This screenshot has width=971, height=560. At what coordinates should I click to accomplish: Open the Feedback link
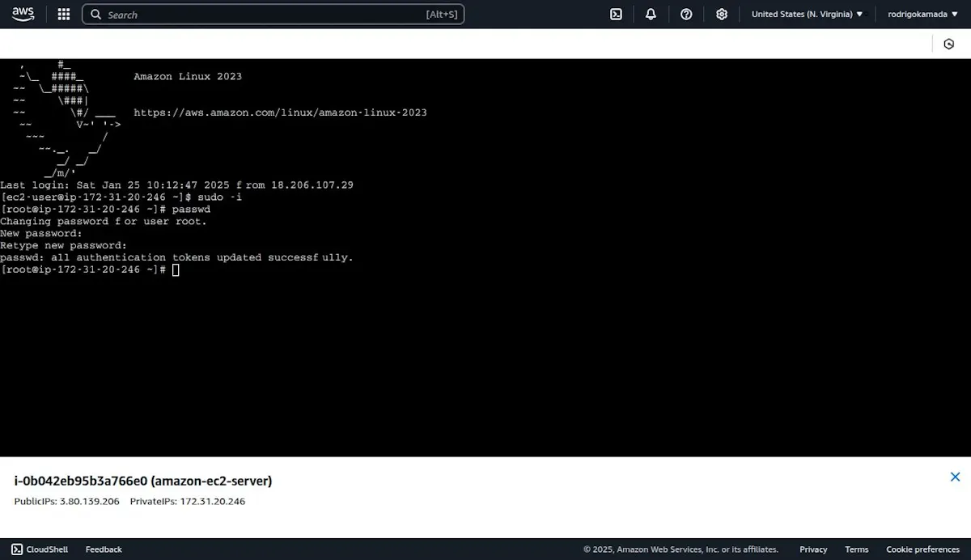coord(104,549)
